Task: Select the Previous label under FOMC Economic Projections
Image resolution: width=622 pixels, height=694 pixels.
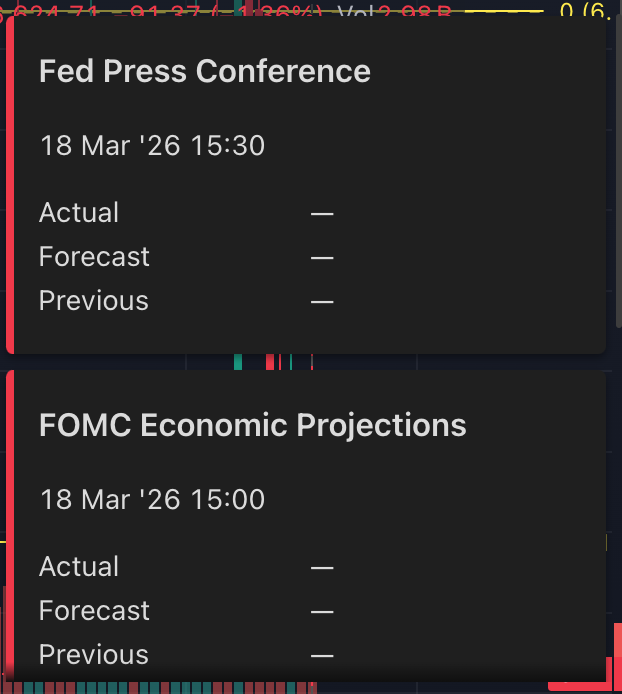Action: click(93, 655)
